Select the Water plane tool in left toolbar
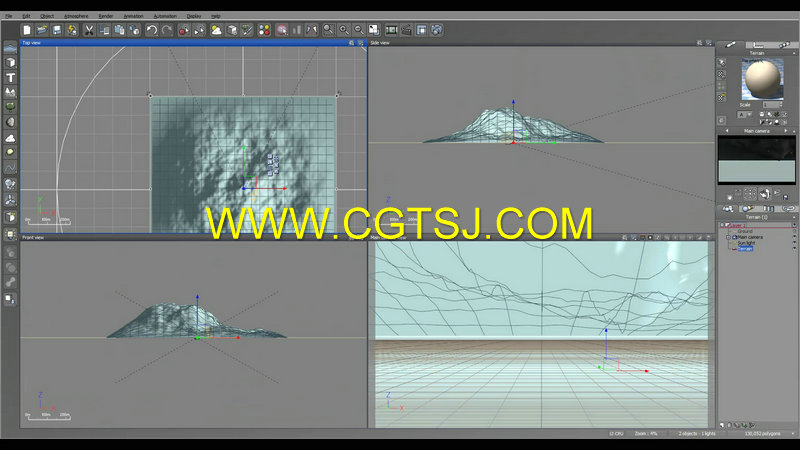 point(10,47)
